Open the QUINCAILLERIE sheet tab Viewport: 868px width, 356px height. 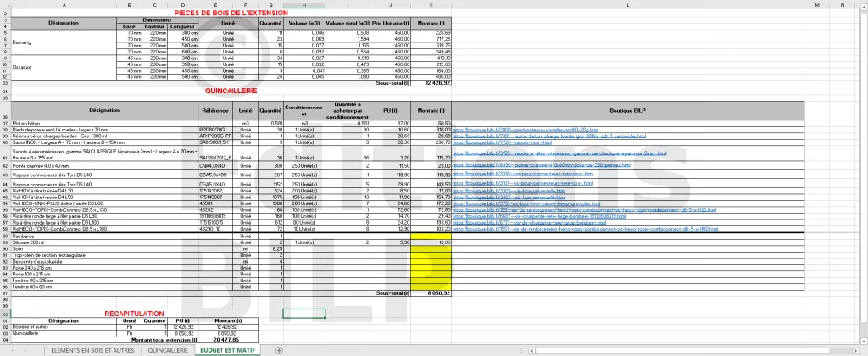point(168,350)
